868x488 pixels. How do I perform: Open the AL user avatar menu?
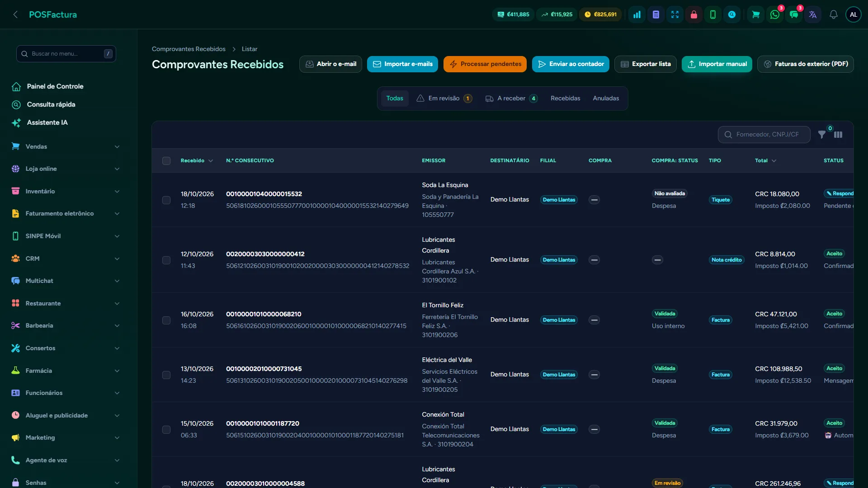point(854,14)
